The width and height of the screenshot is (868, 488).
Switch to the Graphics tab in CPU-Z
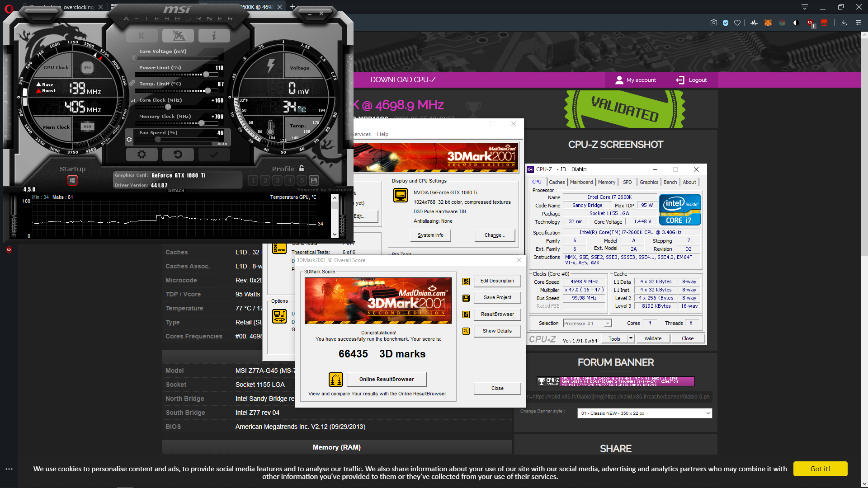pos(649,182)
